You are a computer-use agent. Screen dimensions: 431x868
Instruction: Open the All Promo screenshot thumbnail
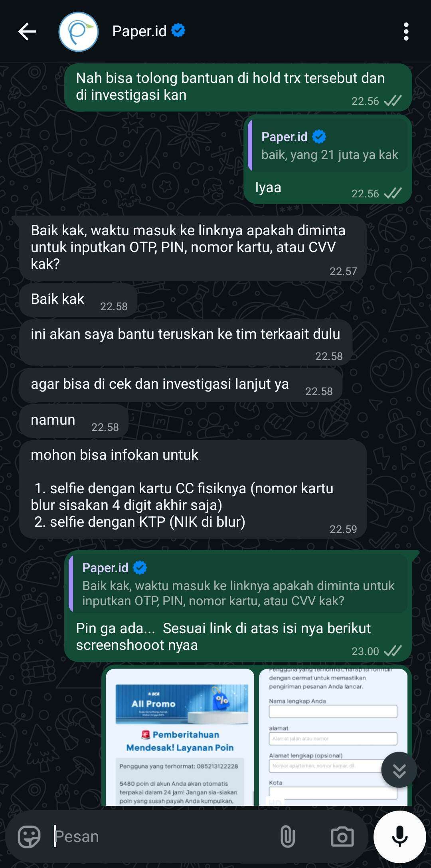coord(180,737)
